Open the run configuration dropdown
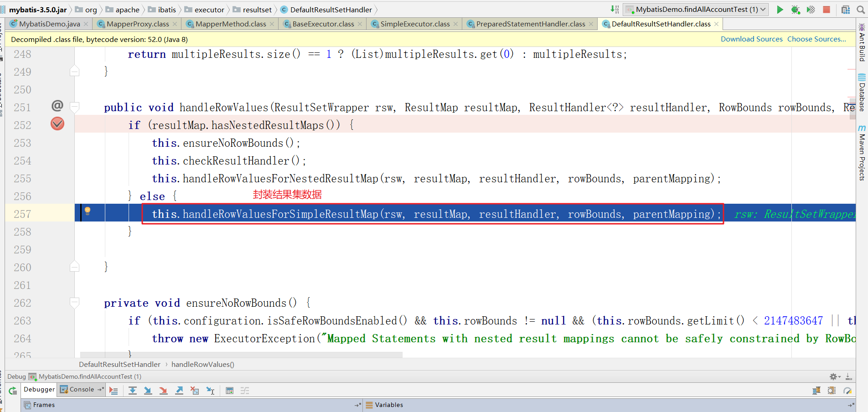 pos(696,10)
